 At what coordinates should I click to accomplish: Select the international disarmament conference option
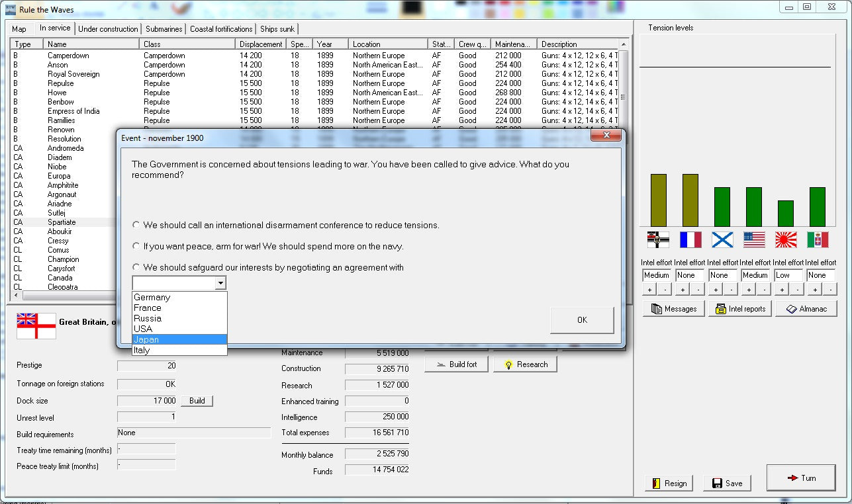point(136,225)
